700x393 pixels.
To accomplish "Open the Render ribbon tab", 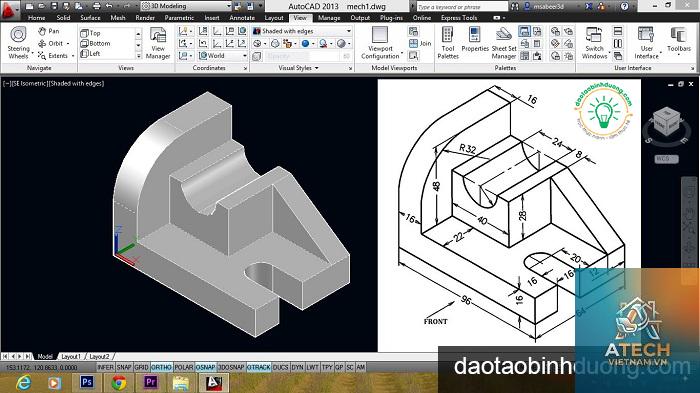I will click(145, 18).
